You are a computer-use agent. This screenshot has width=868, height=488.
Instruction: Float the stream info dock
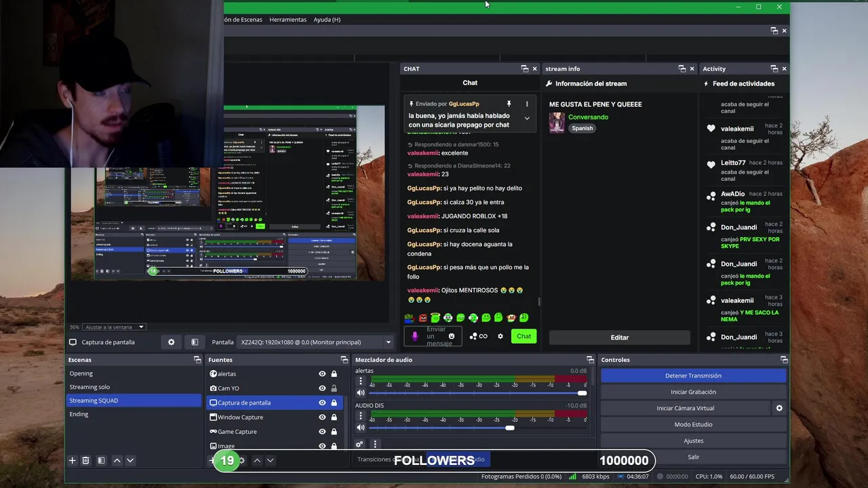coord(682,68)
